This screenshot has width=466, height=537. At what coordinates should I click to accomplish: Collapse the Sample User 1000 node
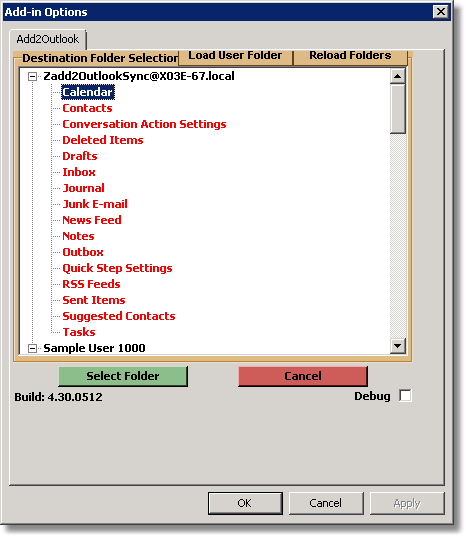(x=32, y=348)
